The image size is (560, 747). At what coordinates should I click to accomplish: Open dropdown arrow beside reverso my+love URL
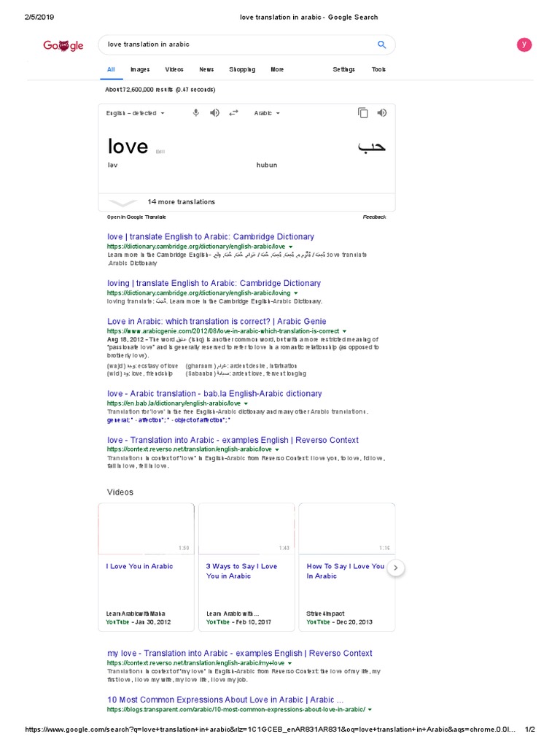(289, 663)
